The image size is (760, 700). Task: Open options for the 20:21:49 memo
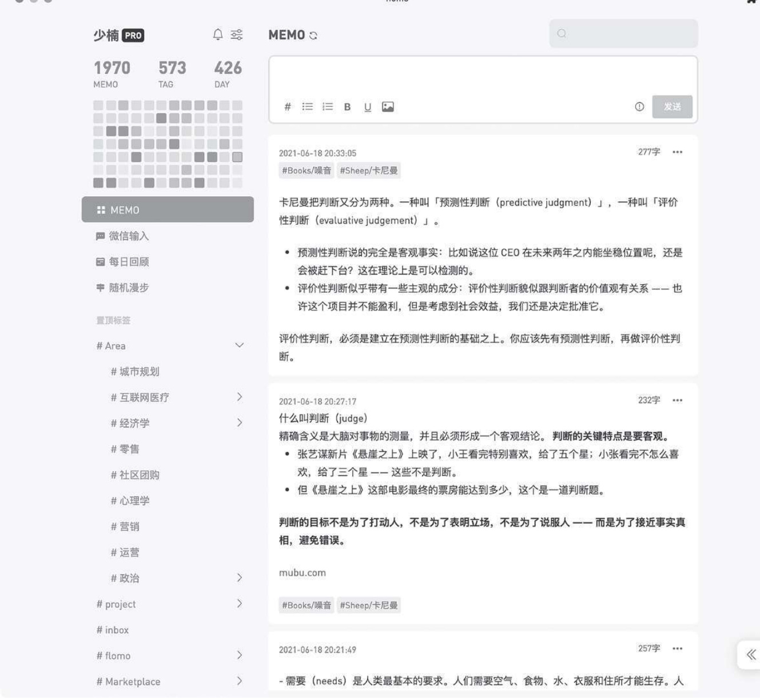tap(678, 649)
